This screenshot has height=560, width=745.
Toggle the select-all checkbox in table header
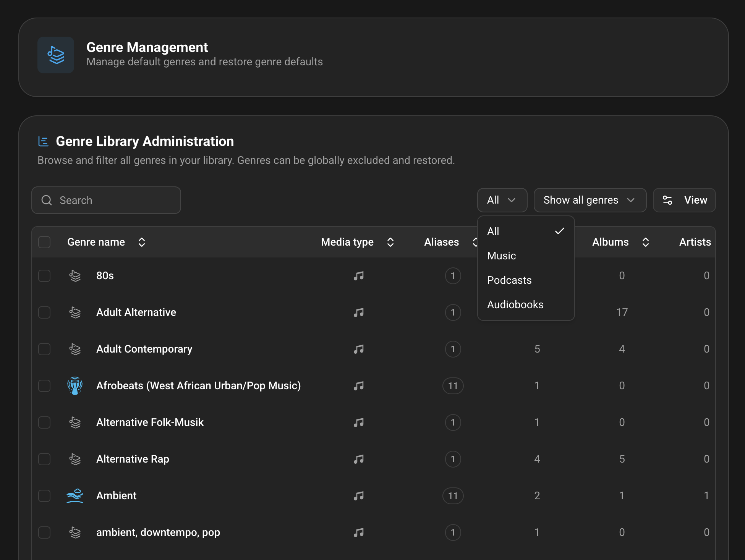(x=44, y=242)
